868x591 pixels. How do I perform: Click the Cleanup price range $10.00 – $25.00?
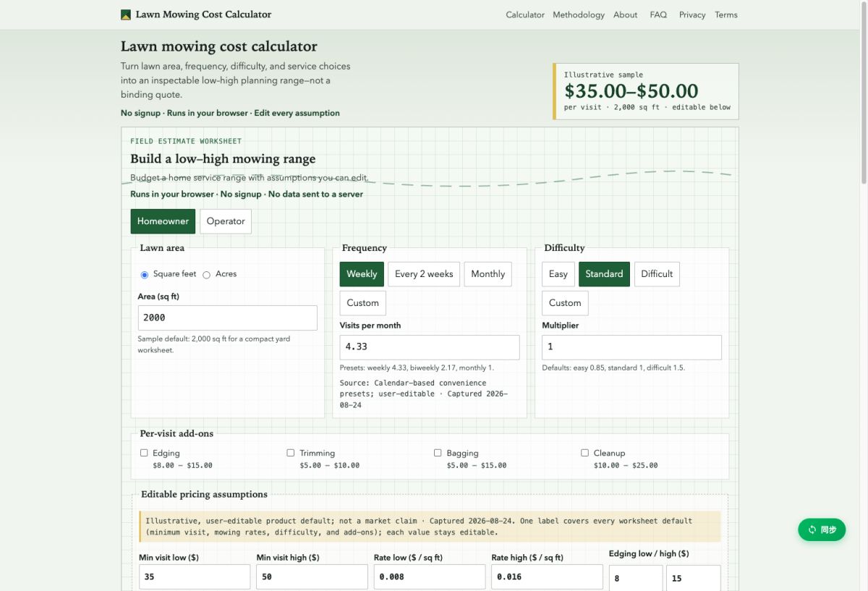(626, 466)
